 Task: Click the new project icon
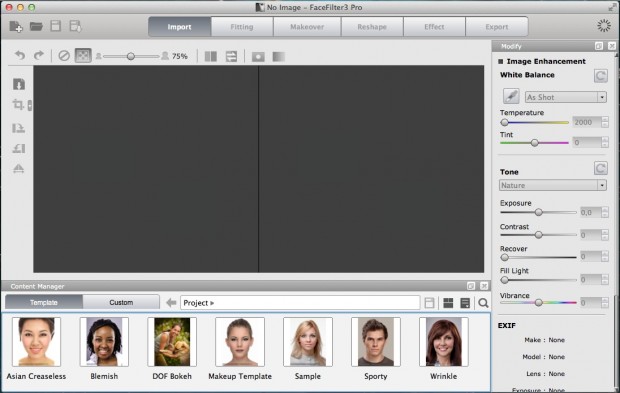[16, 26]
